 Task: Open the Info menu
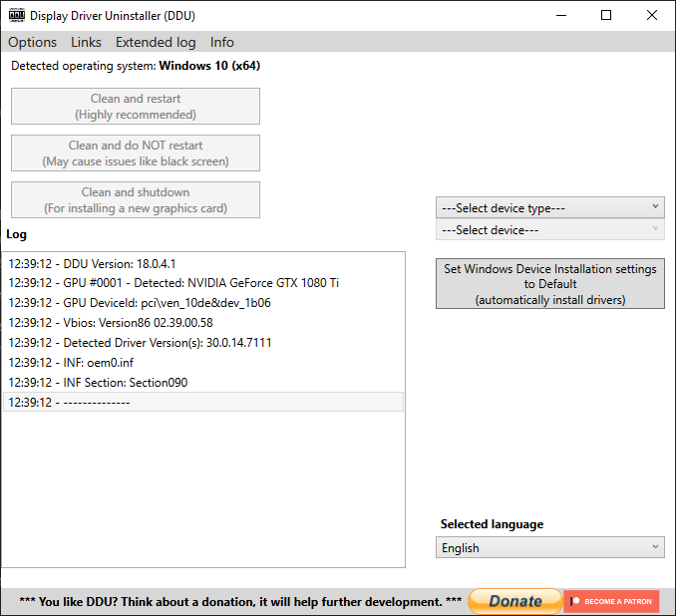222,42
